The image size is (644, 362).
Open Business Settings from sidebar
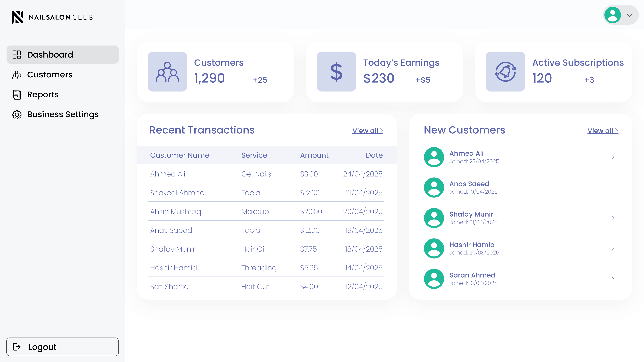click(x=63, y=114)
